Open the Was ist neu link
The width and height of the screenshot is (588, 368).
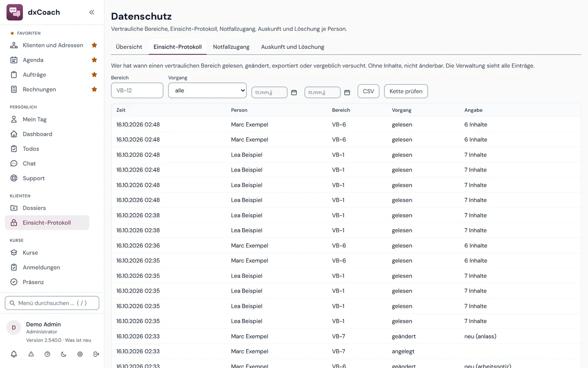[x=78, y=340]
